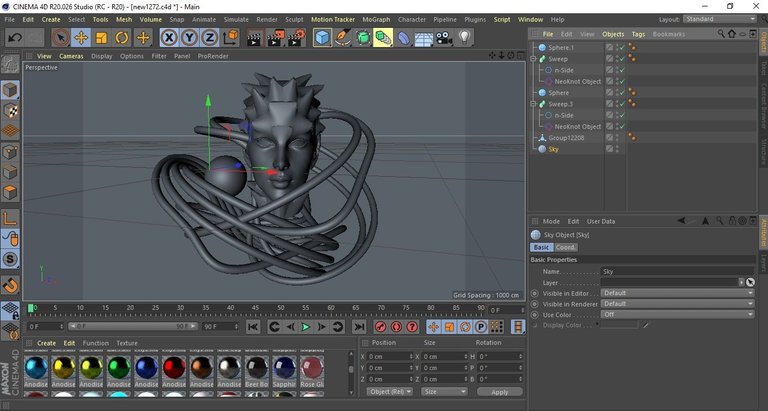Click frame 45 on the timeline

256,309
